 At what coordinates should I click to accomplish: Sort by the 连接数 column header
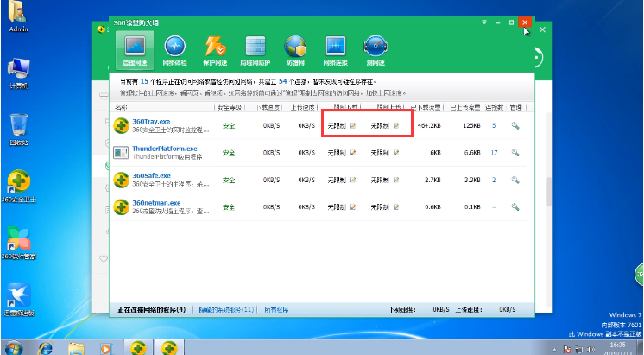click(x=494, y=107)
